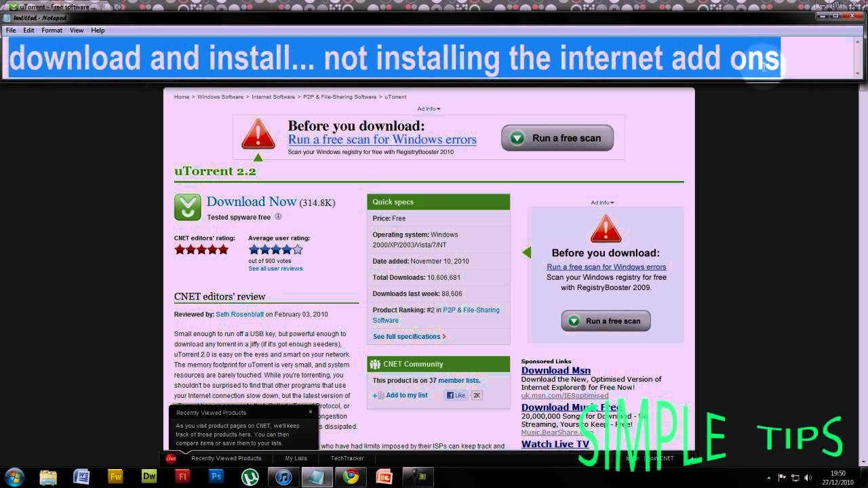Click the info icon beside Tested spyware free
This screenshot has height=488, width=868.
pos(278,217)
